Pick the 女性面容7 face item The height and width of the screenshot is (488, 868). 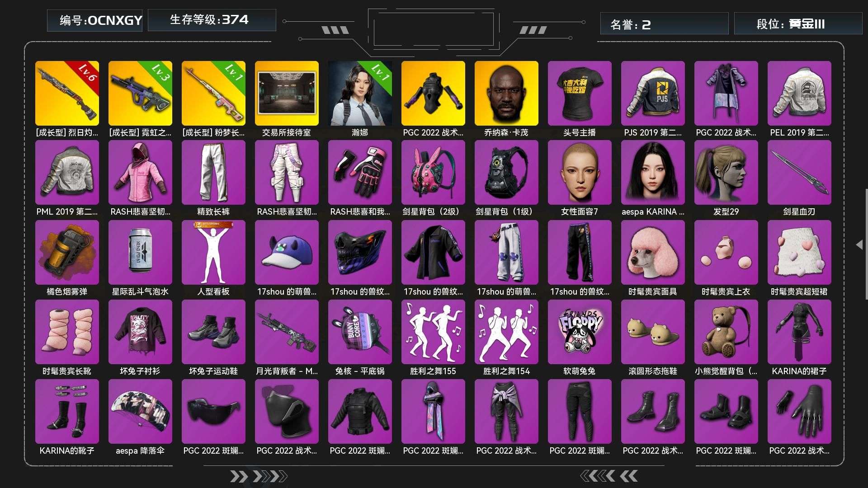tap(580, 172)
